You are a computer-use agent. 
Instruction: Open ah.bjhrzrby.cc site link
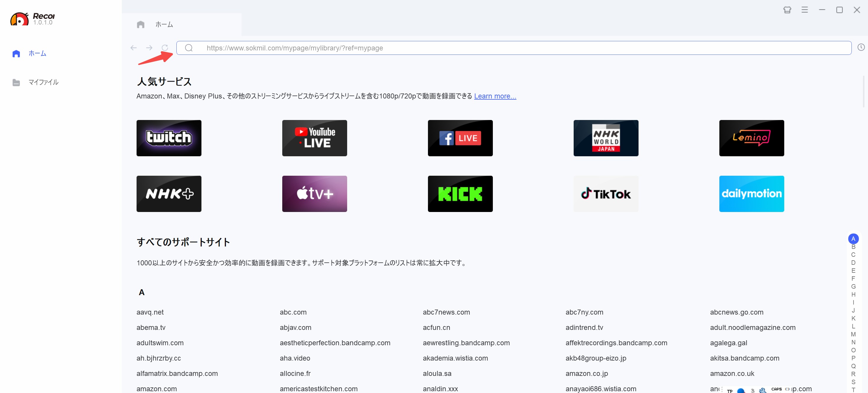(159, 358)
